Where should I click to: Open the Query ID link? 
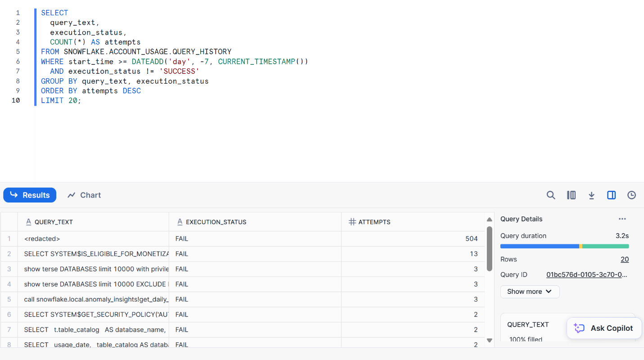click(x=587, y=274)
